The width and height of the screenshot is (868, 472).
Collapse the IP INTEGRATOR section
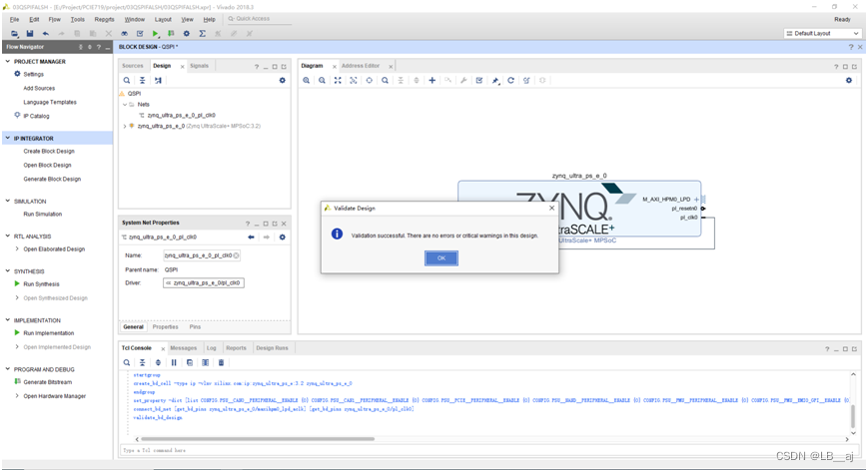click(8, 138)
